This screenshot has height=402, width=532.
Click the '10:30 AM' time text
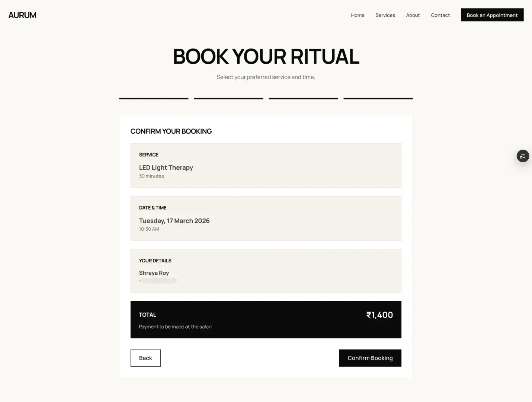(149, 229)
